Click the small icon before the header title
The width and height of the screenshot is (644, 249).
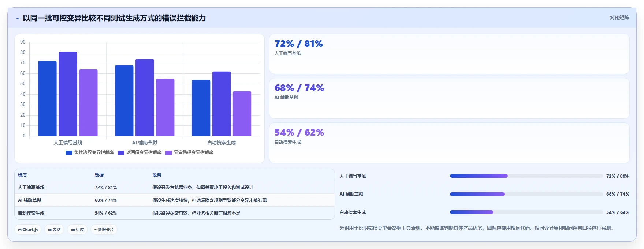tap(17, 18)
